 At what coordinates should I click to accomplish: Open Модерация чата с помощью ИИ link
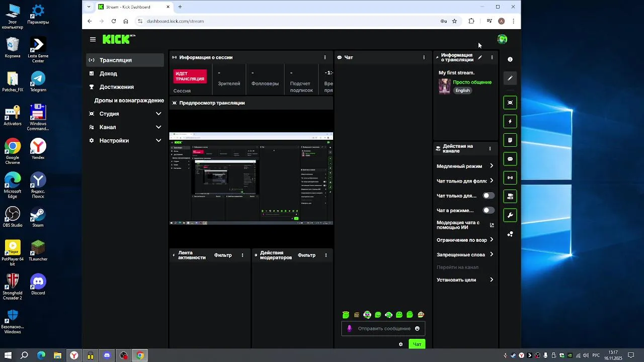point(465,225)
